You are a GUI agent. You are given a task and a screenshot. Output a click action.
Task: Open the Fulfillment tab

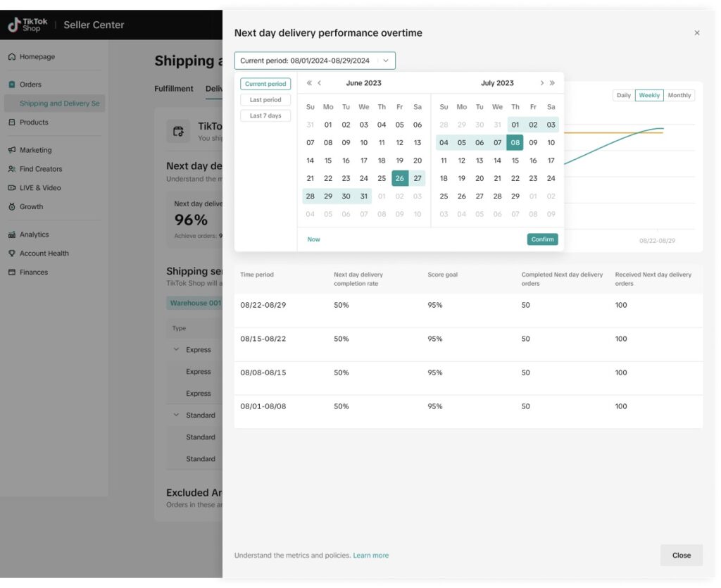(174, 88)
